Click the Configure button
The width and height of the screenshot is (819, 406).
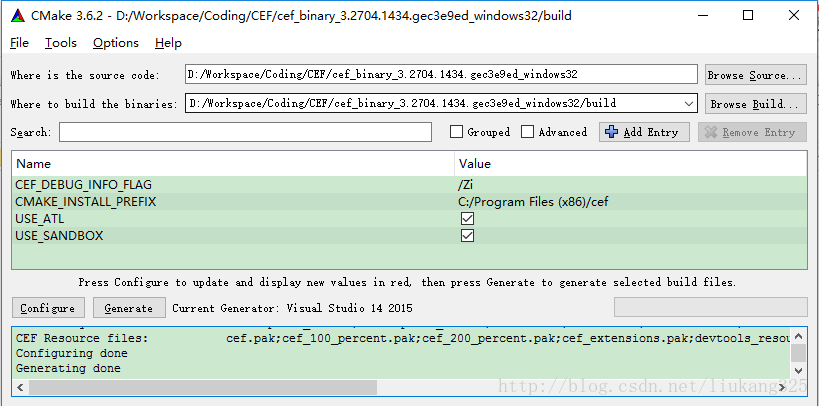click(x=47, y=308)
